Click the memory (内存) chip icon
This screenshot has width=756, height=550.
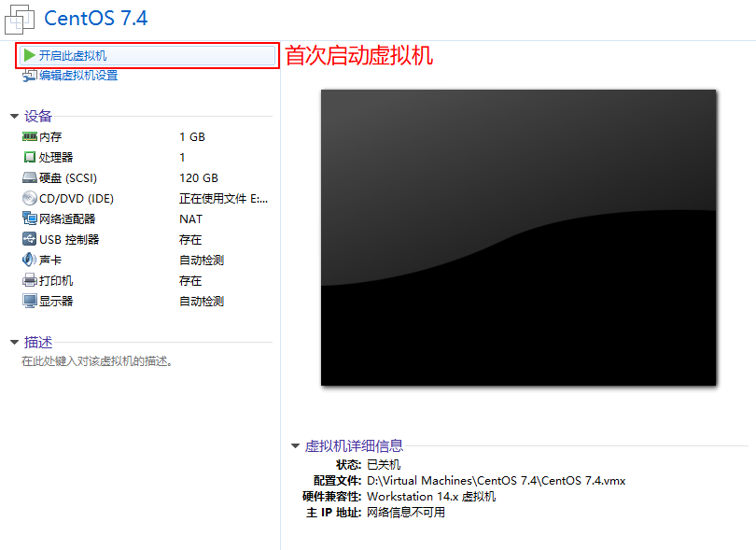point(30,136)
